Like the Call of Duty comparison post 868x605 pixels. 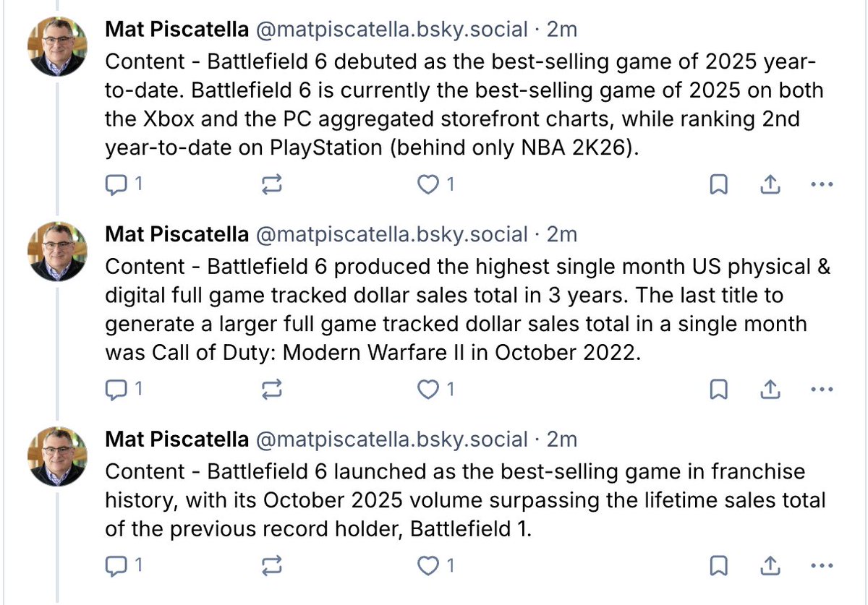point(429,390)
